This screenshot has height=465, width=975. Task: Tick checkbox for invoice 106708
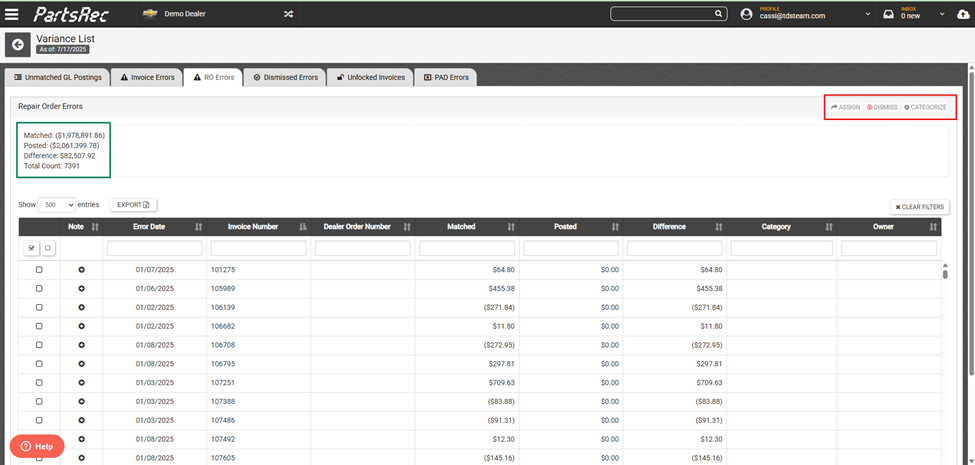click(39, 344)
